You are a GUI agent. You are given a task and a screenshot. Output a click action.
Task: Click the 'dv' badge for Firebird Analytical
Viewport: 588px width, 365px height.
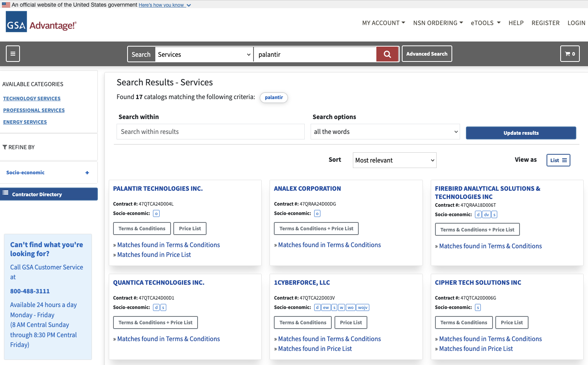tap(486, 214)
